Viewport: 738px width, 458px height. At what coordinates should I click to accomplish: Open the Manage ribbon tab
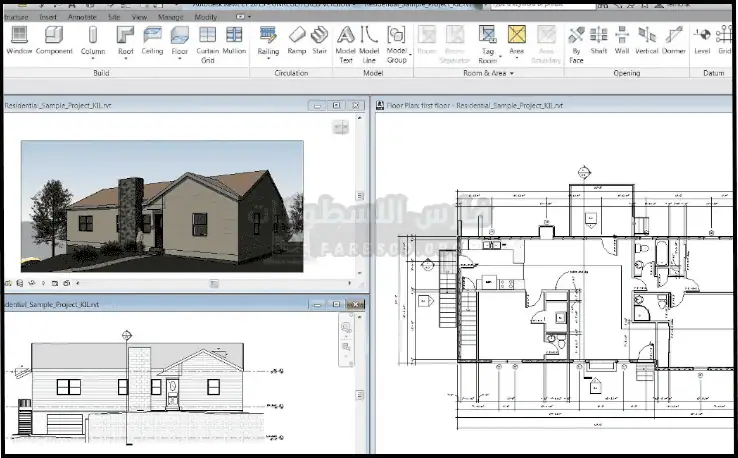point(173,17)
